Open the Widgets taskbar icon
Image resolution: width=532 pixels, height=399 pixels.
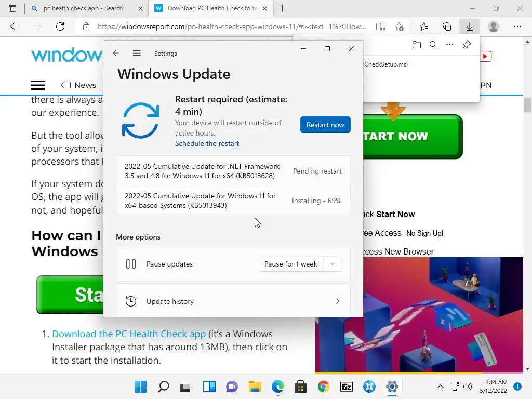click(x=209, y=387)
